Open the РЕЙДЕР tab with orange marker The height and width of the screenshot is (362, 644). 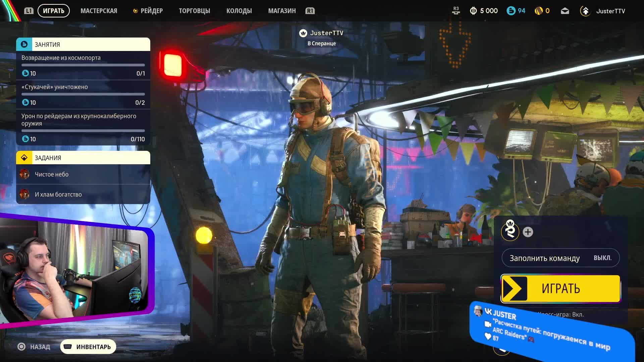pyautogui.click(x=149, y=10)
